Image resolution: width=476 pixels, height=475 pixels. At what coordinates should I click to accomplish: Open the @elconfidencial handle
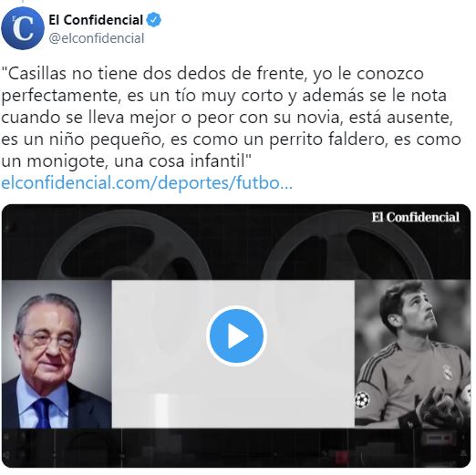pos(97,38)
